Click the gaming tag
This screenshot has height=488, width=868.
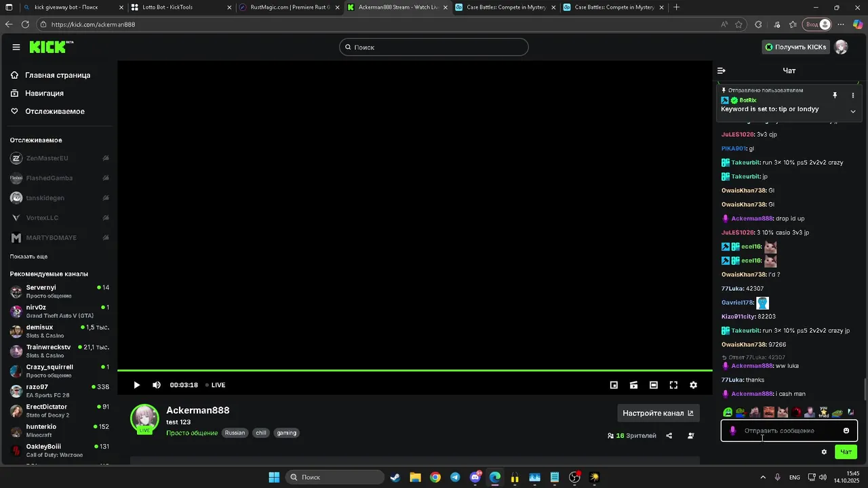tap(286, 433)
